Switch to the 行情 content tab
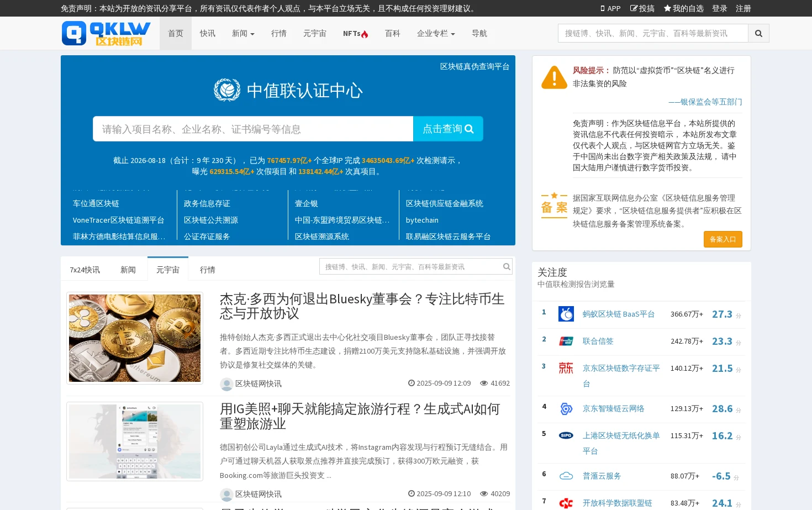The image size is (812, 510). (x=208, y=270)
